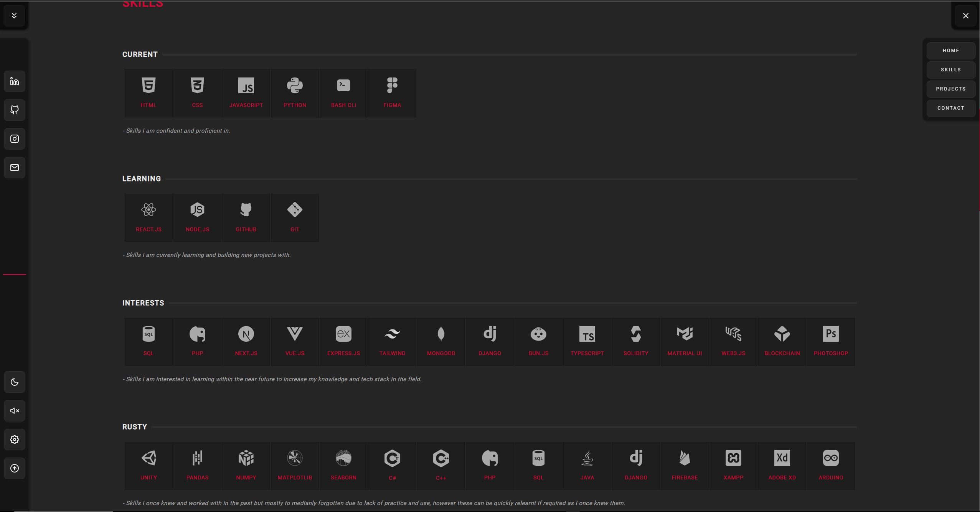The width and height of the screenshot is (980, 512).
Task: Open the Instagram sidebar icon
Action: (x=15, y=139)
